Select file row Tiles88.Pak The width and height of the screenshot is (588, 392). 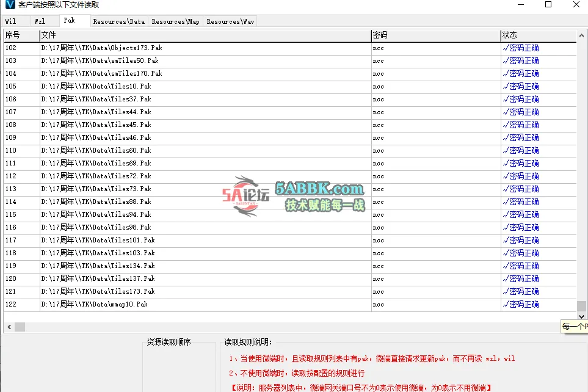290,202
